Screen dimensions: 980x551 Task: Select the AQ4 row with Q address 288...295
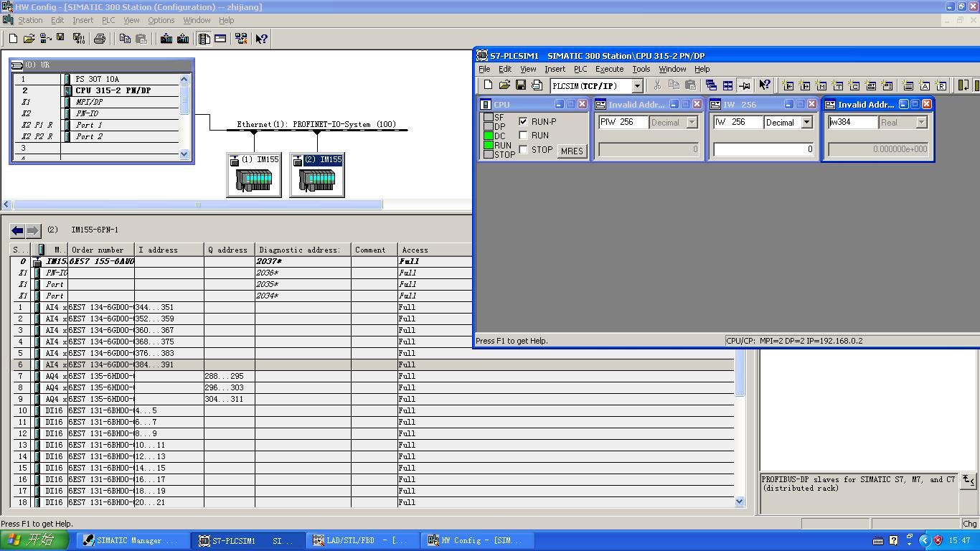(373, 376)
